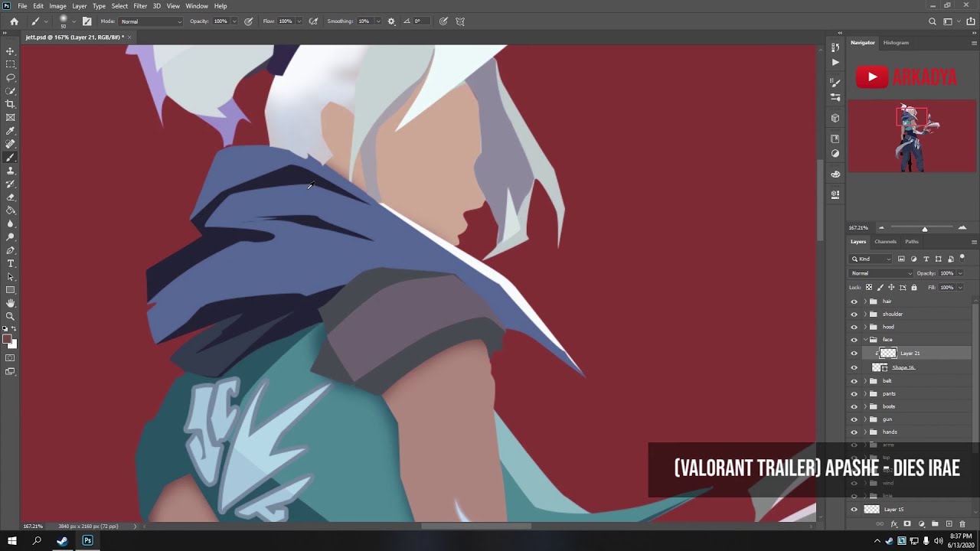
Task: Select the Paint Bucket tool
Action: click(11, 210)
